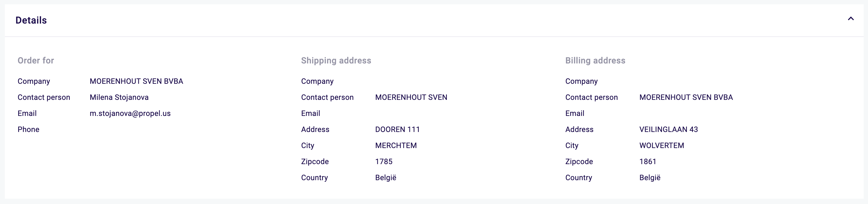
Task: Click the billing city WOLVERTEM
Action: click(662, 146)
